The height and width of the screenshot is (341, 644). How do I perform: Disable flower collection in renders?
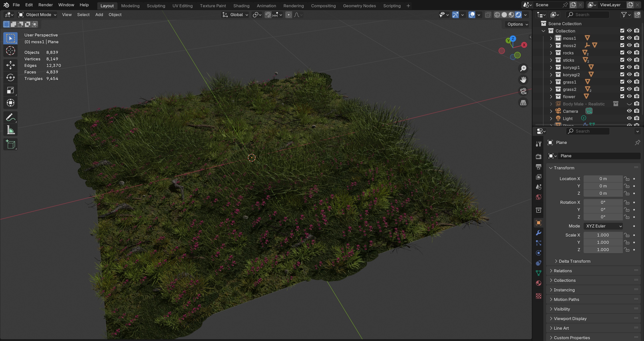pos(636,96)
